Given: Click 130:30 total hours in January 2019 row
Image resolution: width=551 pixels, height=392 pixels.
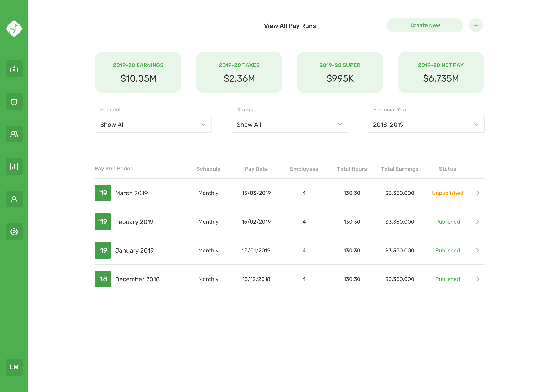Looking at the screenshot, I should [352, 251].
